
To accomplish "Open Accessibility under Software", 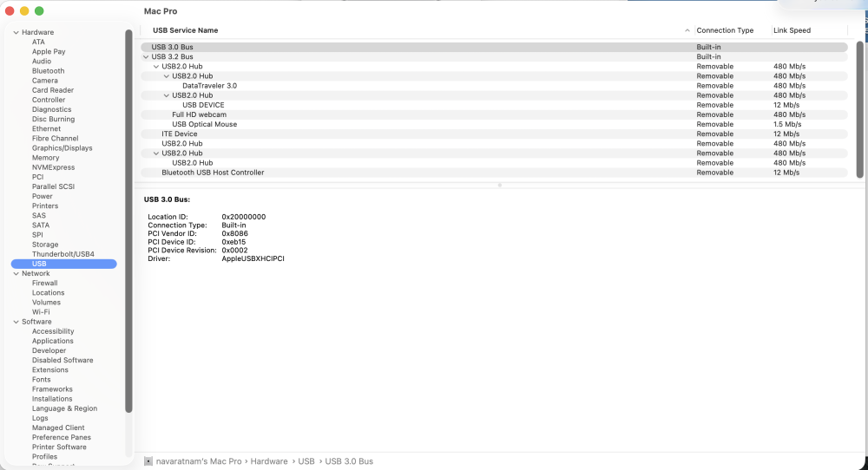I will coord(53,332).
